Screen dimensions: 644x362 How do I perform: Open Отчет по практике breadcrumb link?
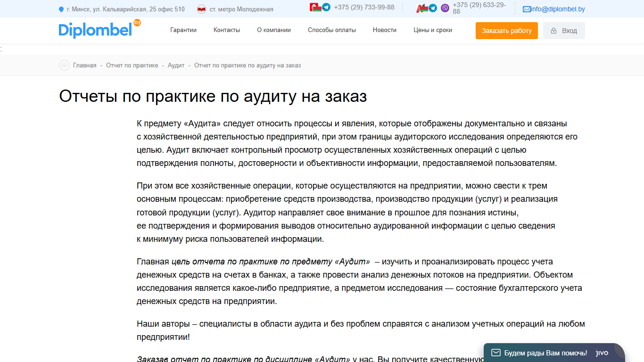point(132,66)
